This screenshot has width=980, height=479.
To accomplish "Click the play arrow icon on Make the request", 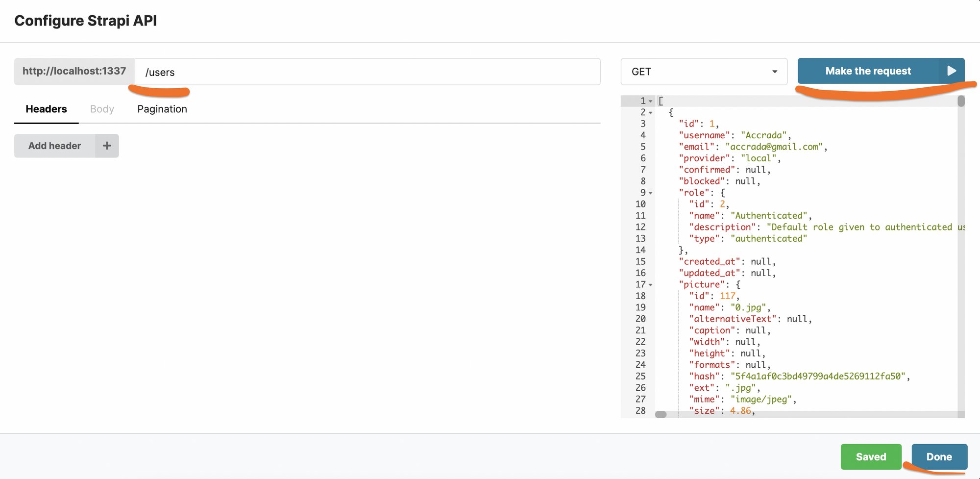I will pyautogui.click(x=952, y=71).
